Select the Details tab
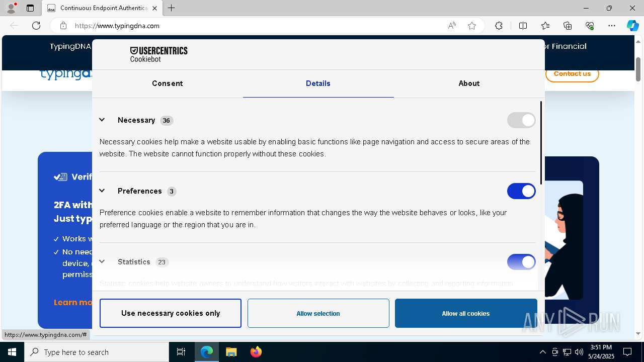Screen dimensions: 644x362 [318, 83]
